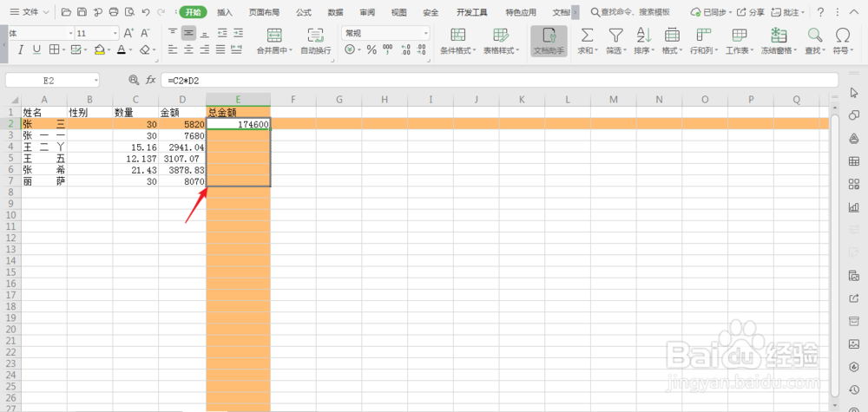This screenshot has height=412, width=868.
Task: Click 冻结窗格 freeze panes icon
Action: tap(779, 36)
